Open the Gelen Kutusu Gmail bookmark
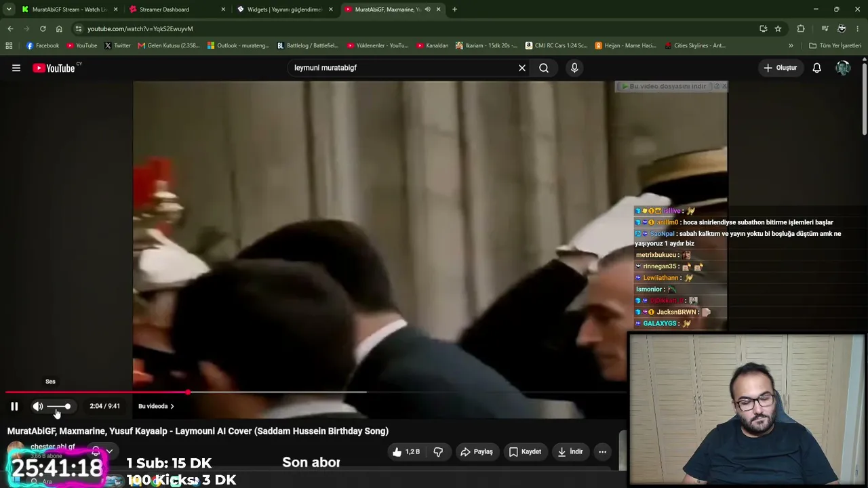 click(168, 45)
